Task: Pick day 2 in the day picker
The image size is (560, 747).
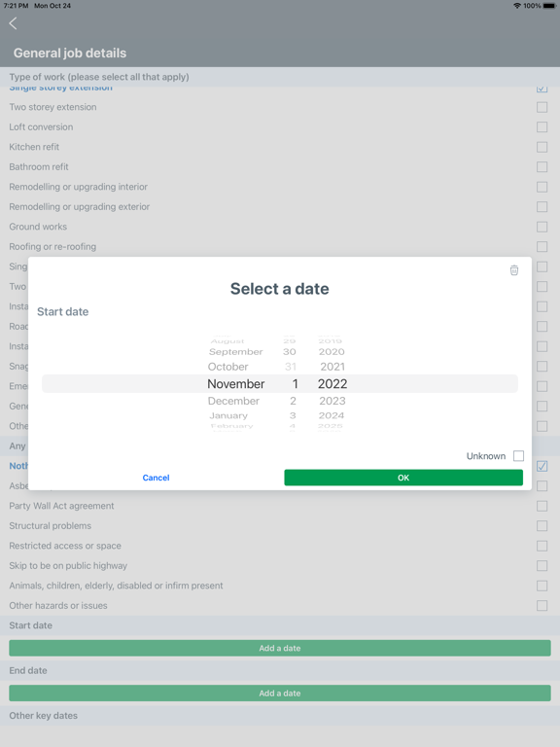Action: coord(293,401)
